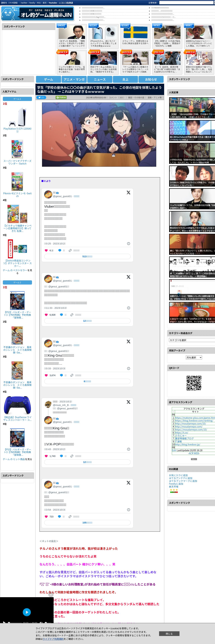215x644 pixels.
Task: Open the 105 replies button
Action: click(87, 522)
